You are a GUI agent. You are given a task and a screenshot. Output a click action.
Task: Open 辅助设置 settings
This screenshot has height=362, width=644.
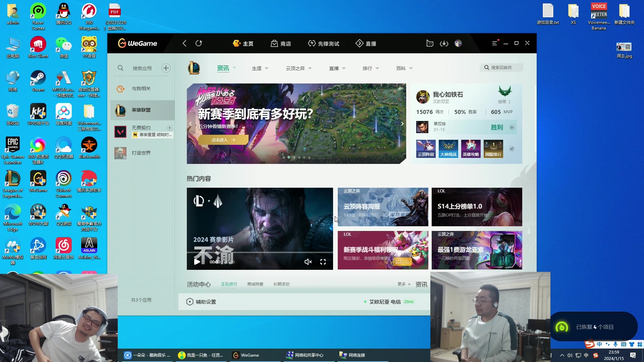click(201, 302)
